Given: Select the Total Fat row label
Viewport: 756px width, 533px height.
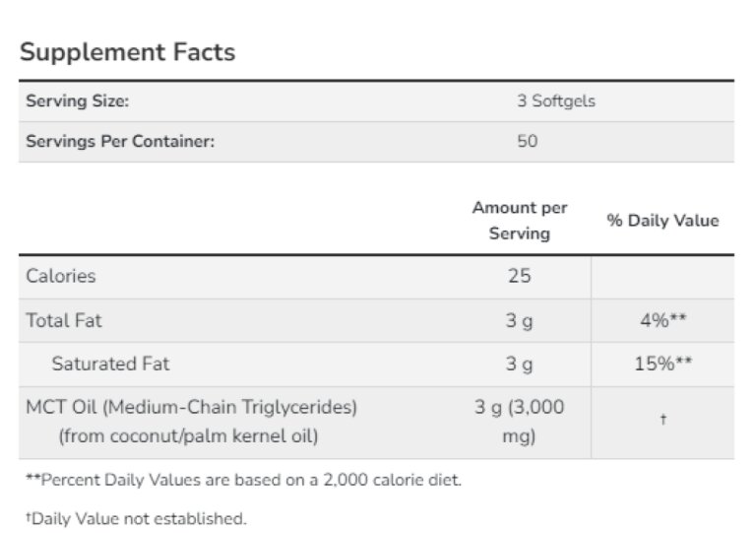Looking at the screenshot, I should pyautogui.click(x=64, y=320).
